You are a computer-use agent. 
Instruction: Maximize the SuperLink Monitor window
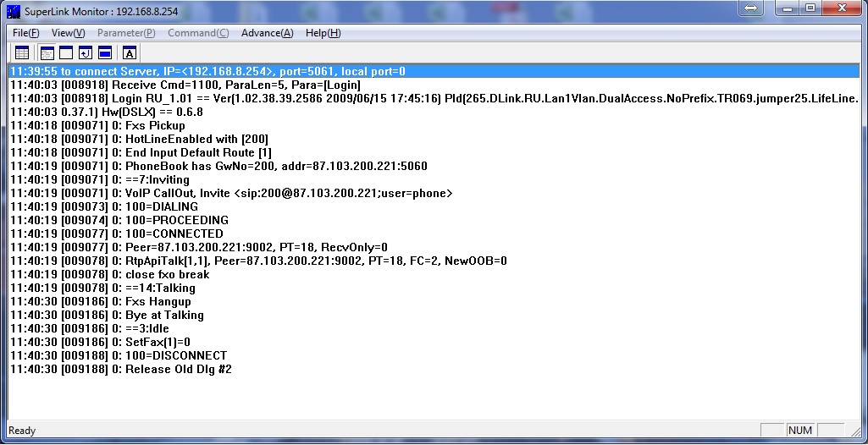810,8
